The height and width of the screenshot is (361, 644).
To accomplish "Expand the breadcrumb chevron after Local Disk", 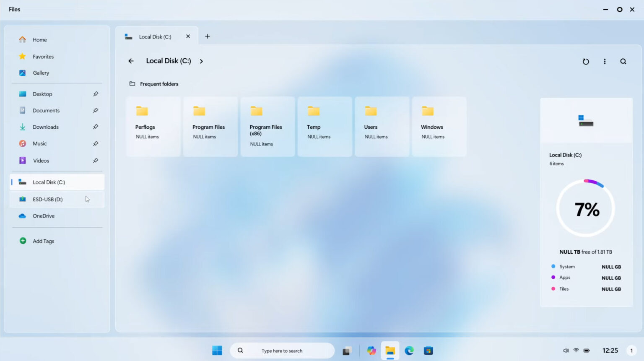I will (201, 61).
